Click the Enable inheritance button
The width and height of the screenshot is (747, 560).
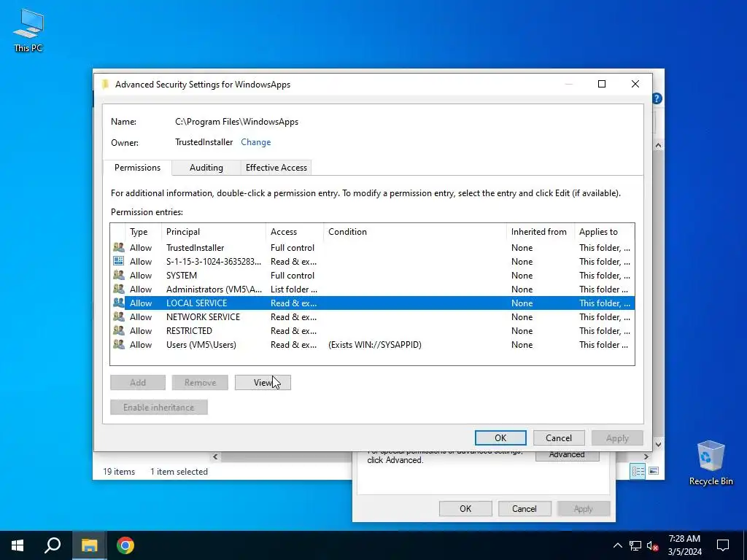(x=158, y=407)
